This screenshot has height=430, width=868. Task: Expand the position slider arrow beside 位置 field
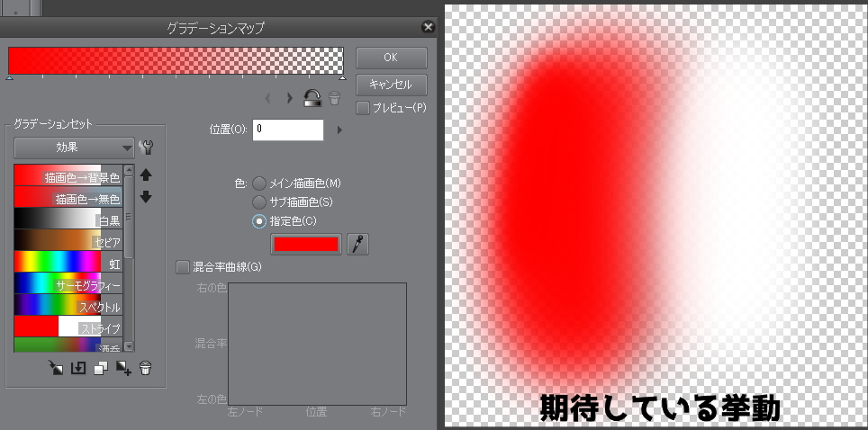click(x=339, y=130)
